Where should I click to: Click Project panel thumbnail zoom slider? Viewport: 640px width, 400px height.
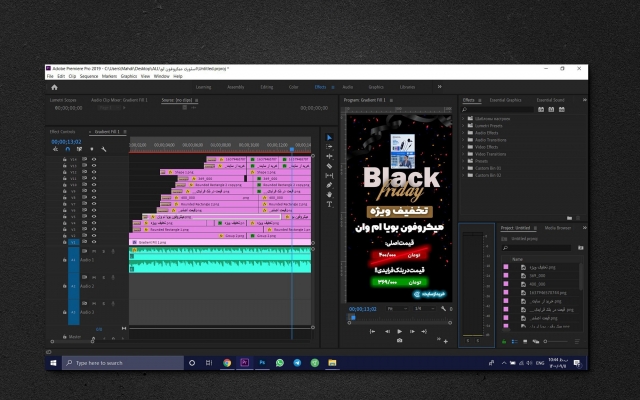tap(556, 342)
